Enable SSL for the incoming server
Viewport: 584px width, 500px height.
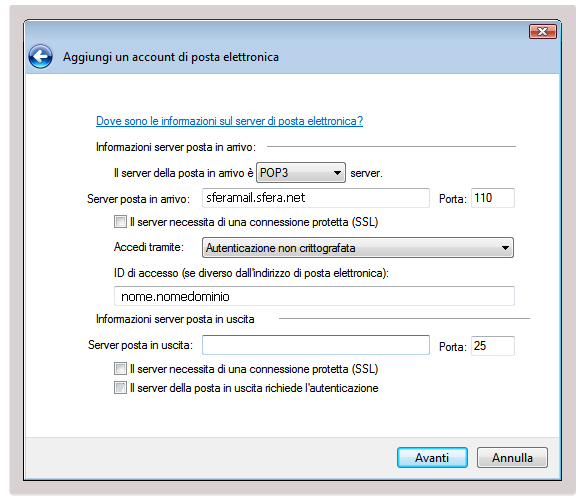point(120,222)
